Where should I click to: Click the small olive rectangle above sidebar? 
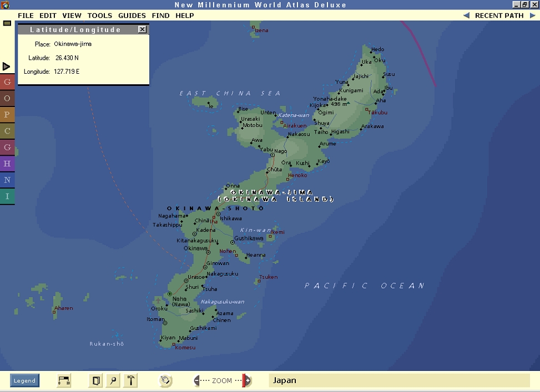coord(7,23)
